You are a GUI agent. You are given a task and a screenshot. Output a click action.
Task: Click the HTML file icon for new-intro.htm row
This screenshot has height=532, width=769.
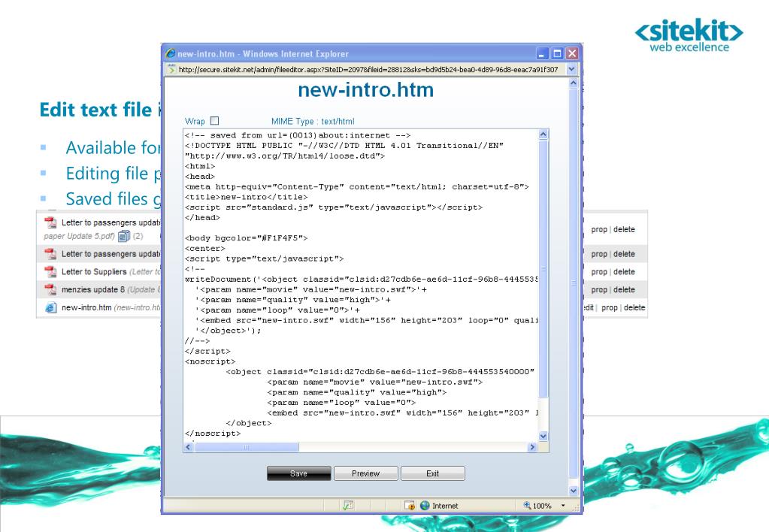(x=50, y=307)
